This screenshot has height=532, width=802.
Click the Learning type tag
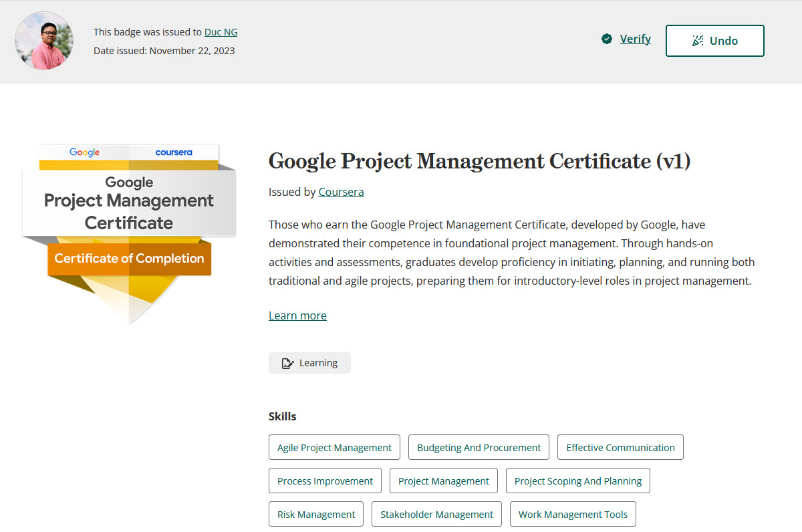point(309,363)
